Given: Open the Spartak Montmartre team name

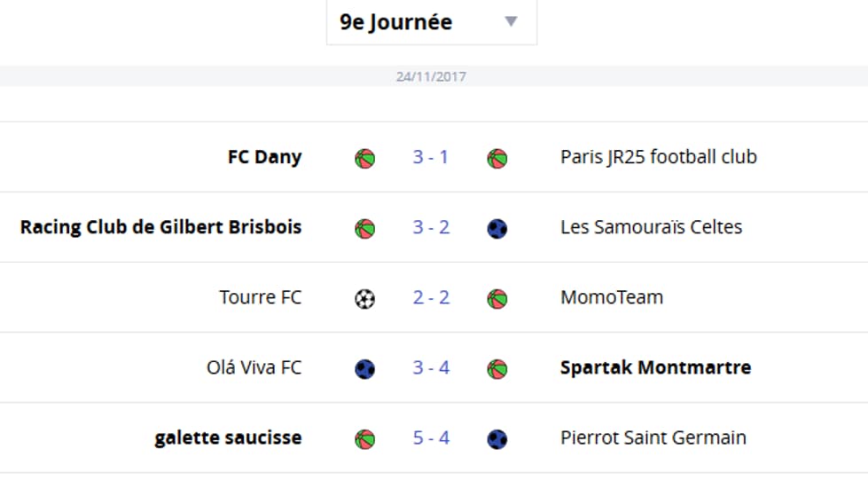Looking at the screenshot, I should coord(655,367).
